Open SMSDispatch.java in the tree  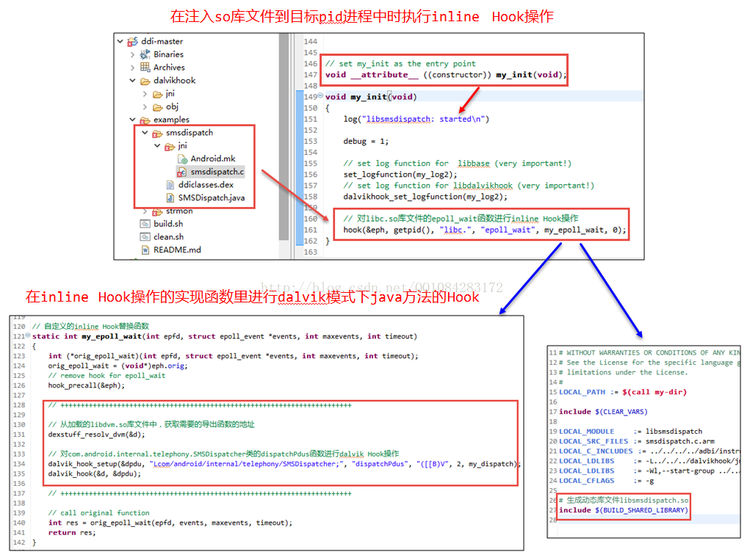pyautogui.click(x=212, y=197)
